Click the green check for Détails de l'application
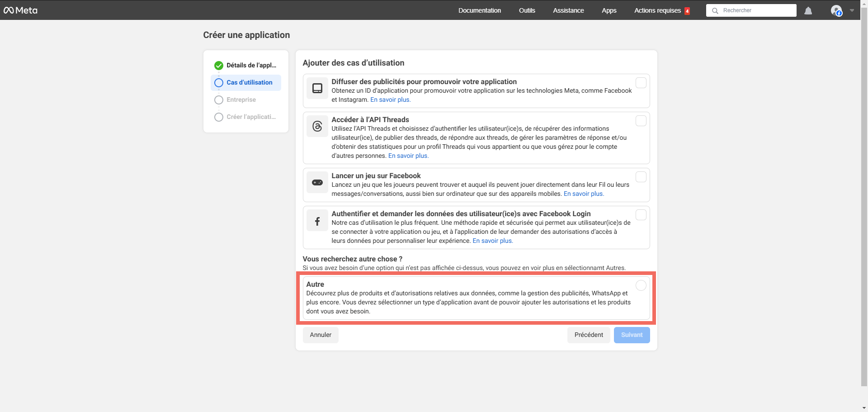Image resolution: width=868 pixels, height=412 pixels. (x=219, y=65)
